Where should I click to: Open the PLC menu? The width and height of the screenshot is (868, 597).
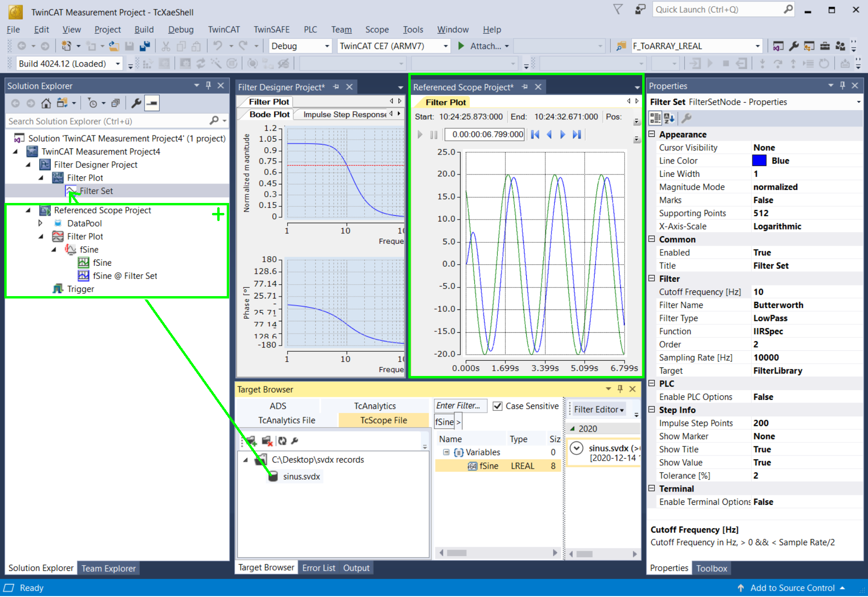(x=310, y=29)
